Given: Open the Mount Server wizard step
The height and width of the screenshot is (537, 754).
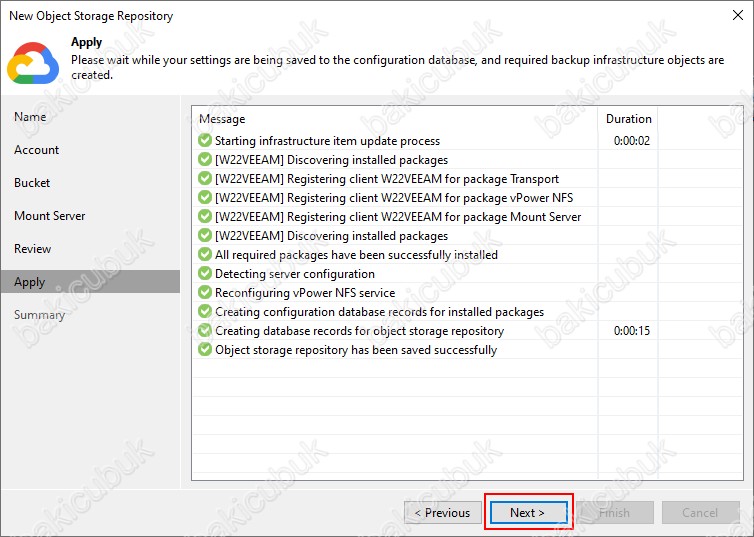Looking at the screenshot, I should [50, 216].
